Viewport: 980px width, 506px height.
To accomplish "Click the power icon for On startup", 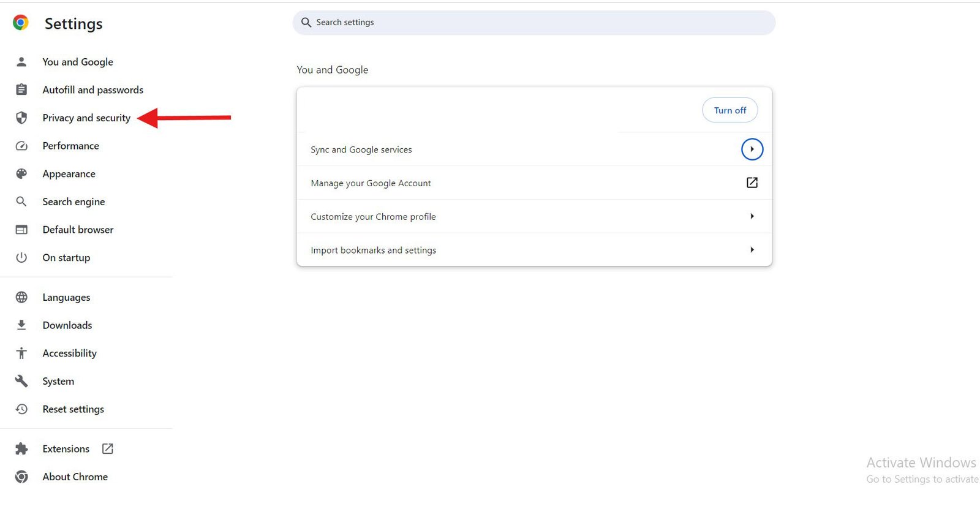I will point(21,257).
